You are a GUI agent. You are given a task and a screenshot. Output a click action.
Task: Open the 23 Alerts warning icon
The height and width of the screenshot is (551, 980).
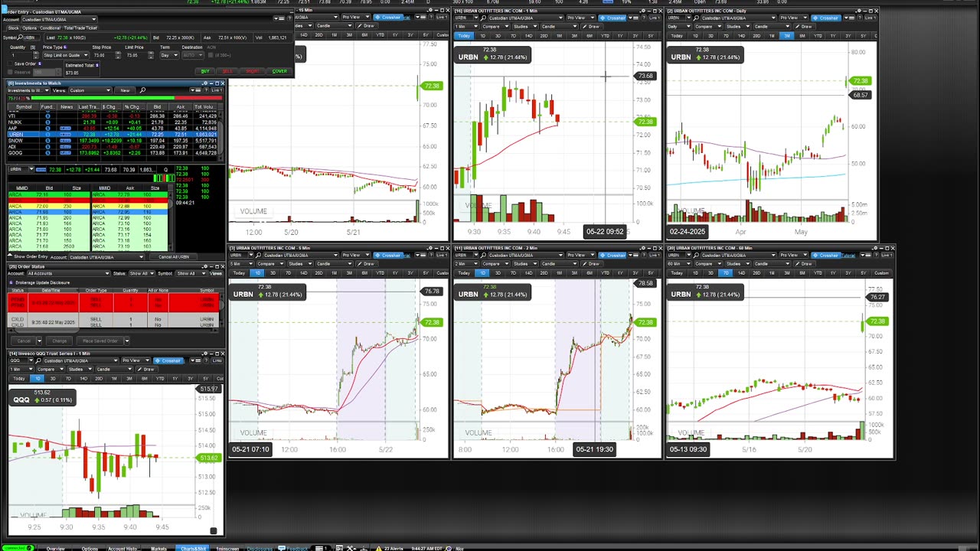click(x=378, y=548)
